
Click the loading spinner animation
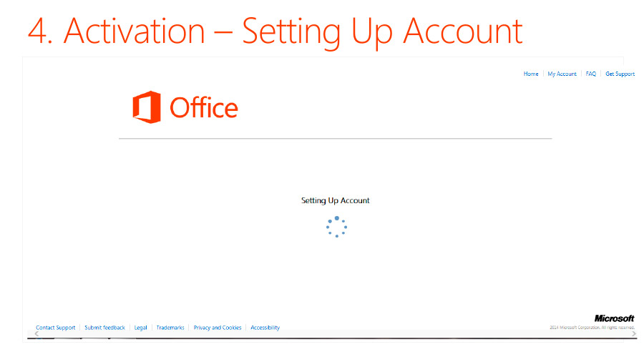tap(337, 227)
